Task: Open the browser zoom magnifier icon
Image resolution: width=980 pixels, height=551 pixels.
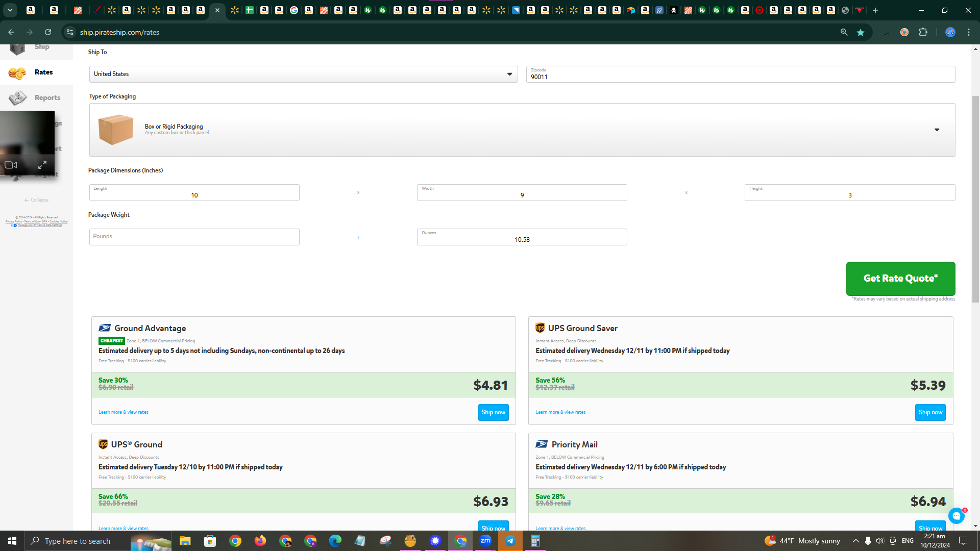Action: 844,32
